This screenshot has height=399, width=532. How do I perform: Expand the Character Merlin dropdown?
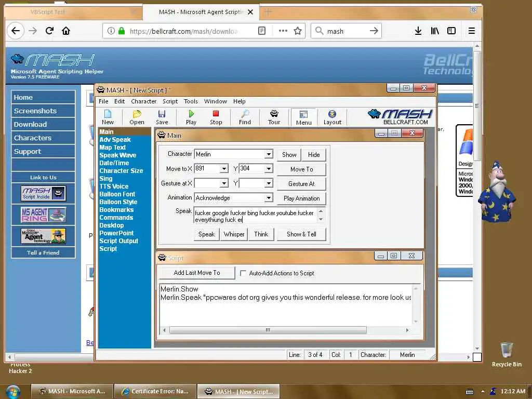tap(269, 154)
